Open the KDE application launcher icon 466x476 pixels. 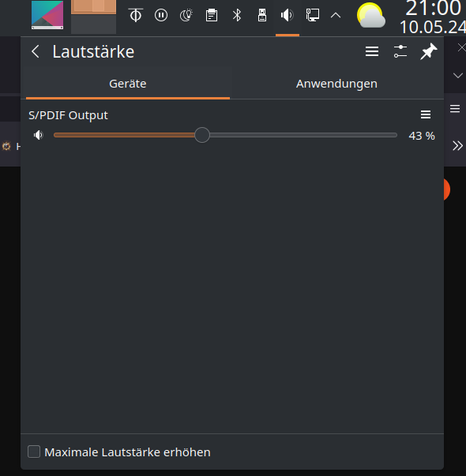tap(47, 15)
